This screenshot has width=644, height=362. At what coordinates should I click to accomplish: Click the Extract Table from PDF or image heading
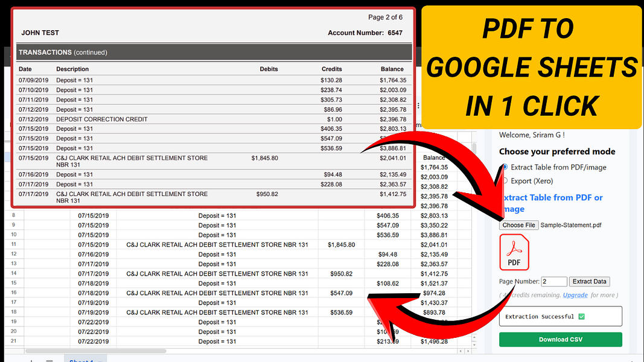552,203
